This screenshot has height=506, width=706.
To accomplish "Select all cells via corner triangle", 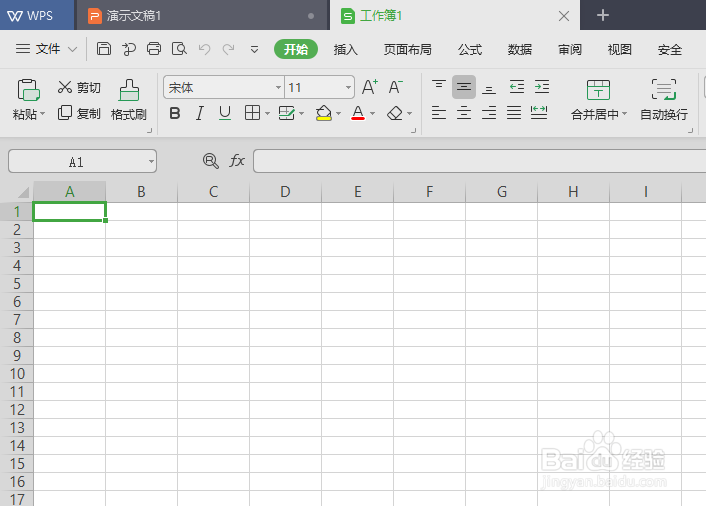I will (x=23, y=192).
